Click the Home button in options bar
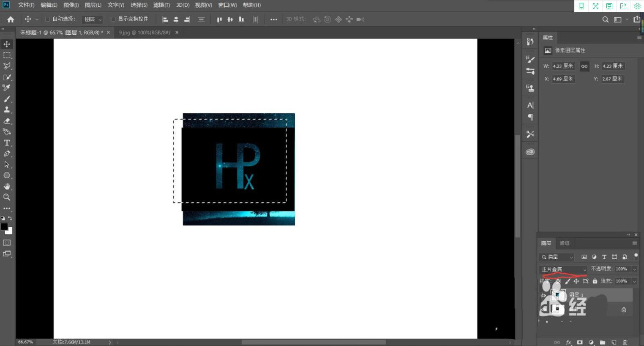Viewport: 644px width, 346px height. point(11,19)
